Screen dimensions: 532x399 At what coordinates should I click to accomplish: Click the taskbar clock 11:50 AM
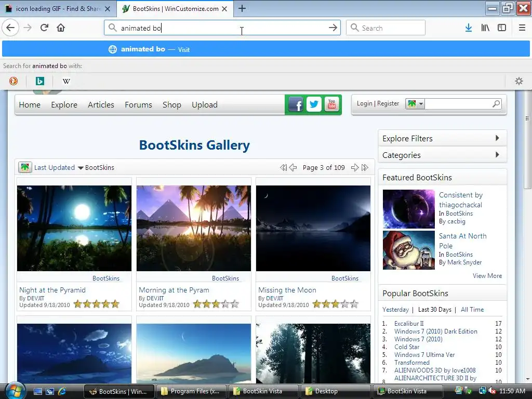click(x=512, y=391)
